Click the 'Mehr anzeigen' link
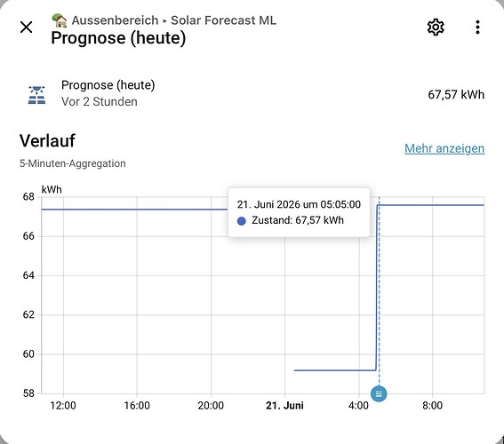This screenshot has width=504, height=444. coord(444,148)
